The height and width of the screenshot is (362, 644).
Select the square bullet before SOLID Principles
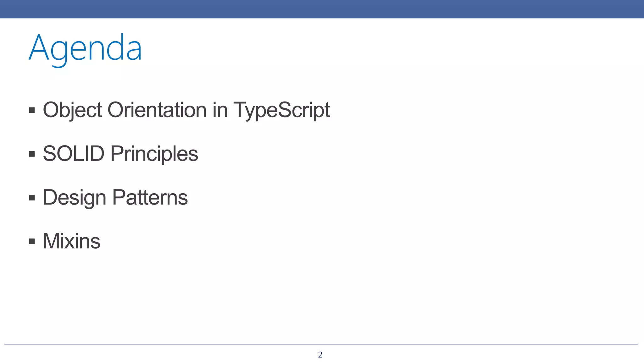(x=32, y=154)
